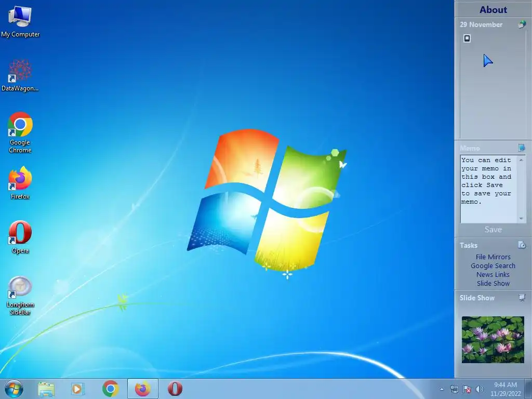Click the Show Desktop strip on the taskbar
This screenshot has width=532, height=399.
528,389
